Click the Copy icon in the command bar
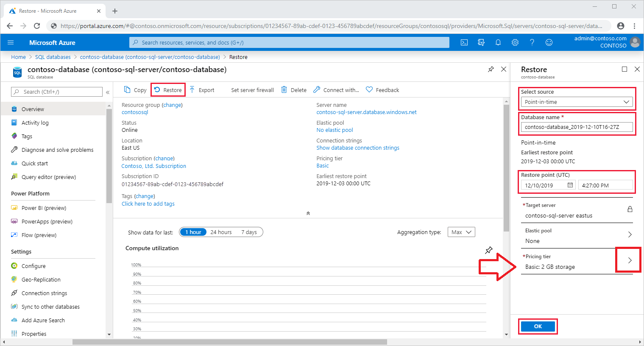644x346 pixels. coord(134,89)
